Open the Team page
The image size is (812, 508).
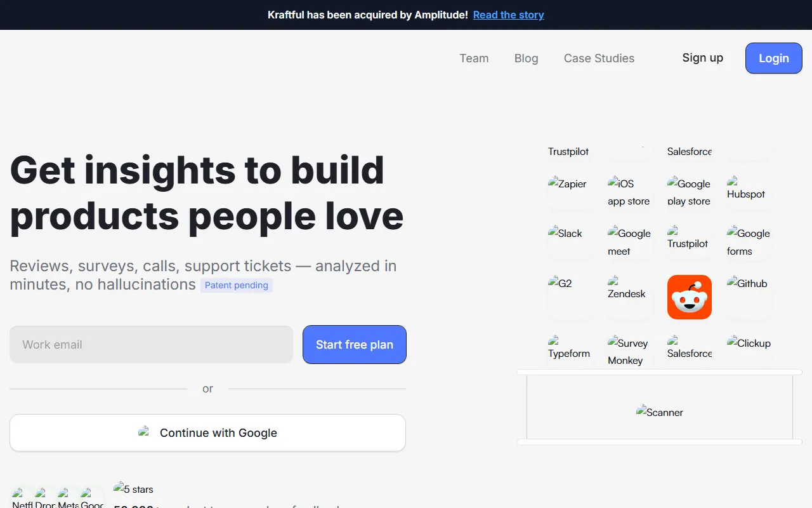pyautogui.click(x=474, y=58)
